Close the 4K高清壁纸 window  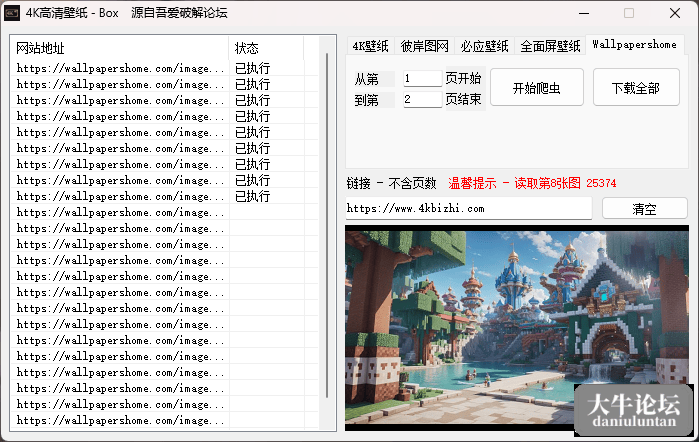[675, 13]
